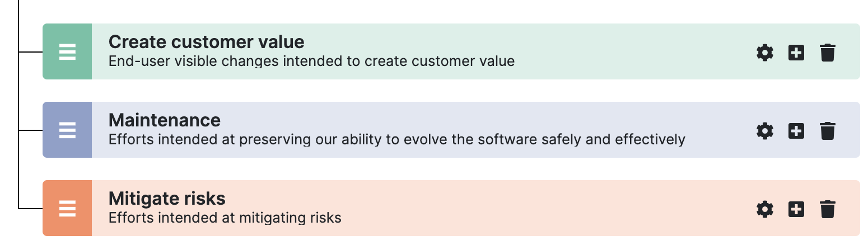
Task: Click the trash icon for Mitigate risks
Action: [827, 210]
